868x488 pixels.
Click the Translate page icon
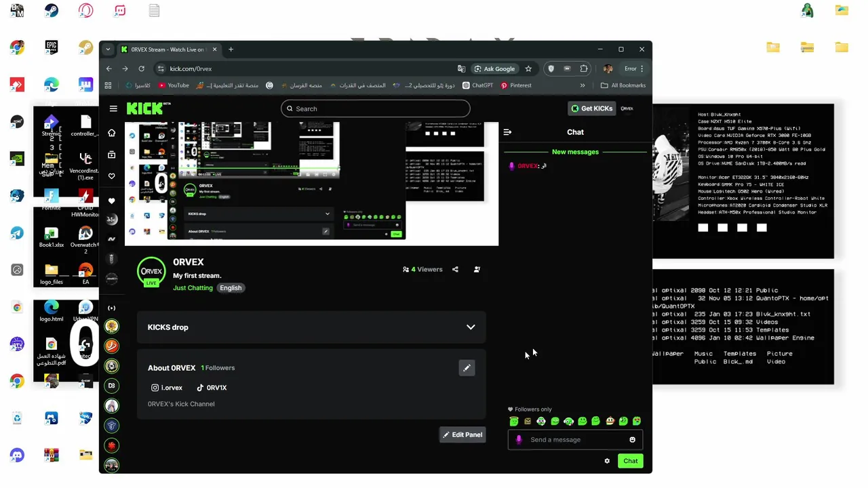(462, 68)
